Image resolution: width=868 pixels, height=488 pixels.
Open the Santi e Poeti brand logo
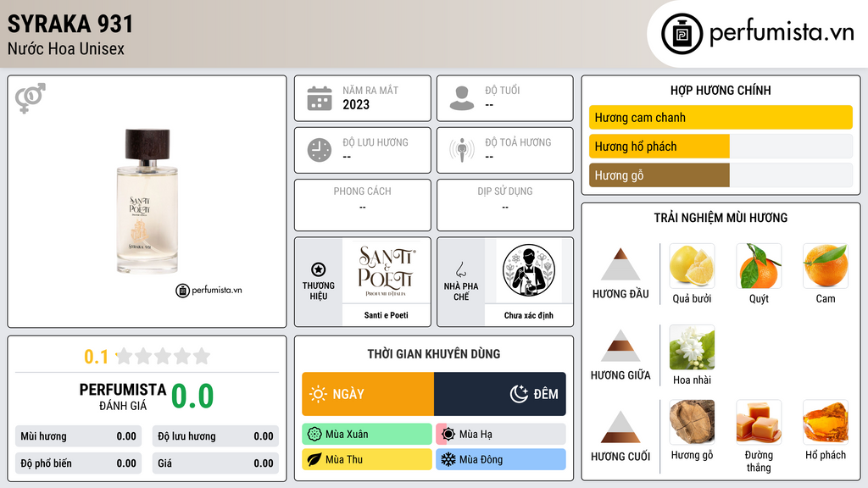(x=386, y=271)
